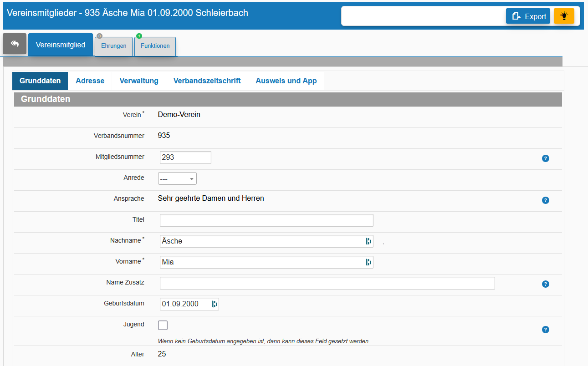Toggle the Jugend checkbox

(163, 325)
